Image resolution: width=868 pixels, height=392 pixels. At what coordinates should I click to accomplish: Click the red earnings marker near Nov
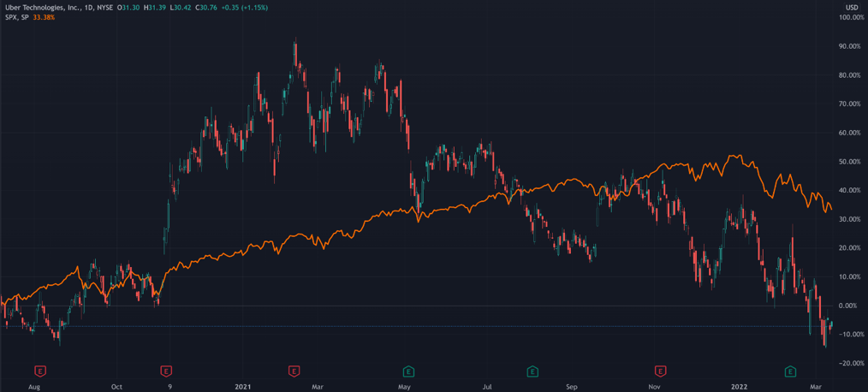point(660,371)
